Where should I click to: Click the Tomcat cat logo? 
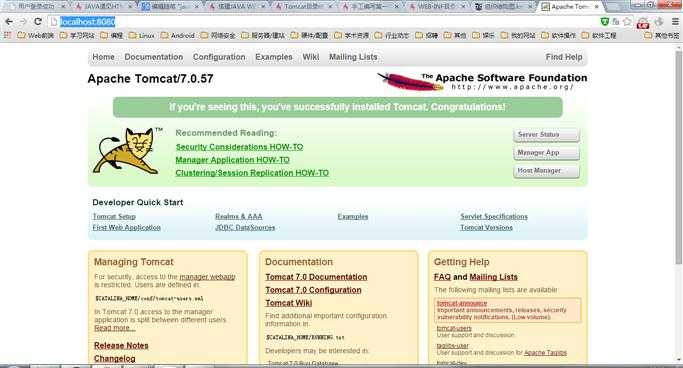click(x=127, y=151)
